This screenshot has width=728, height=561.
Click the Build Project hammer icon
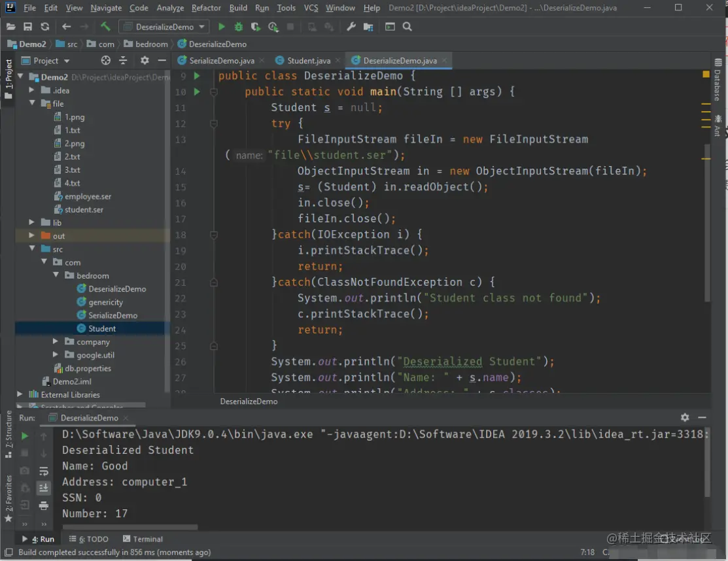click(x=105, y=27)
